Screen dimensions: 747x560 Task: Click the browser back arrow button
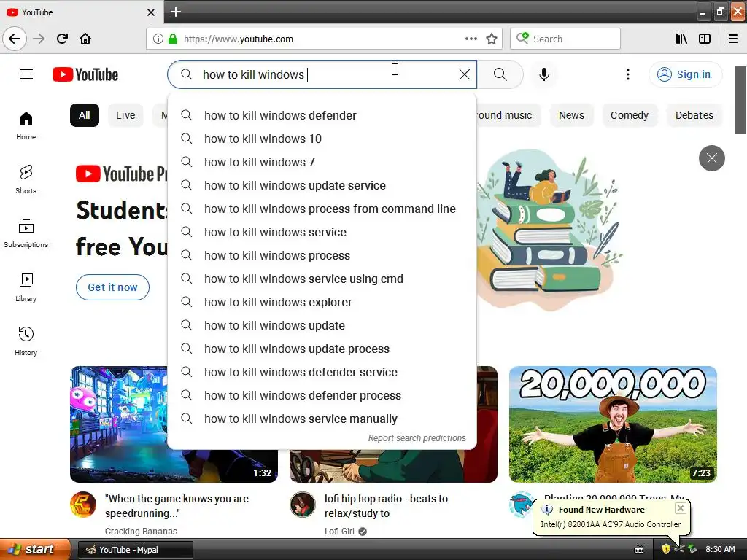tap(15, 39)
